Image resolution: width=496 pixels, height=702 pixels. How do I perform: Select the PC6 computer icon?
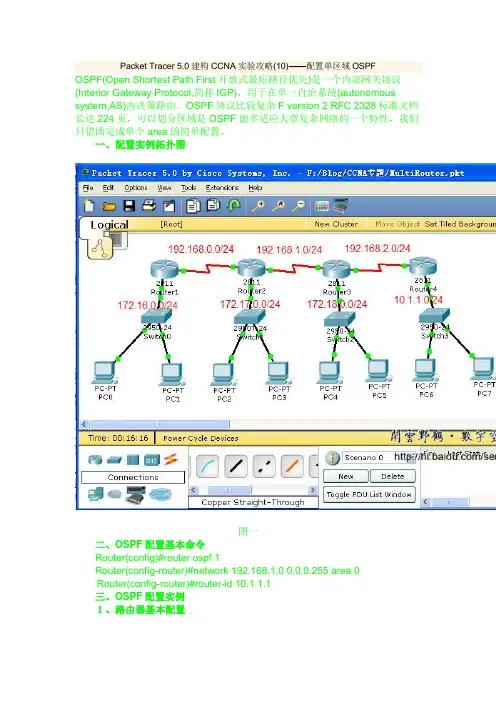(x=426, y=371)
